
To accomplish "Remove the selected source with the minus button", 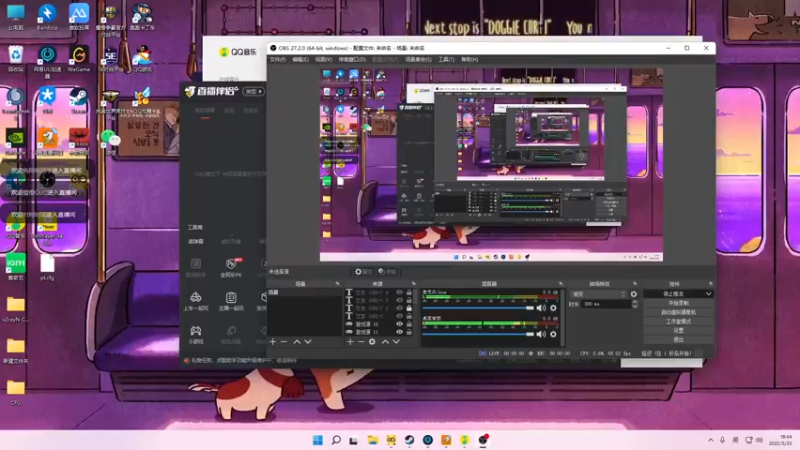I will tap(361, 341).
